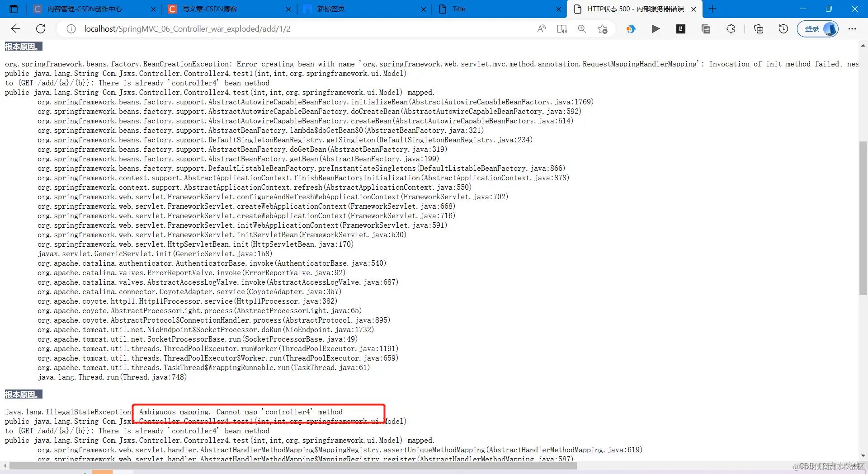Close the 内容管理-CSDN创作中心 tab
The width and height of the screenshot is (868, 474).
(153, 9)
